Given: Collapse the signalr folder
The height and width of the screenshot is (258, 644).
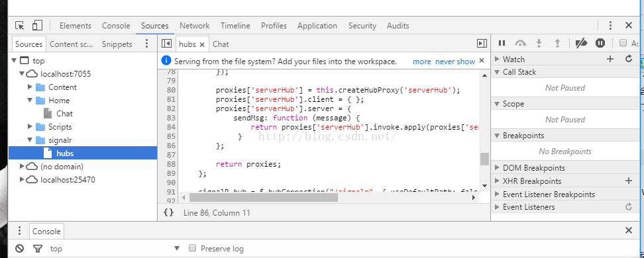Looking at the screenshot, I should 30,140.
